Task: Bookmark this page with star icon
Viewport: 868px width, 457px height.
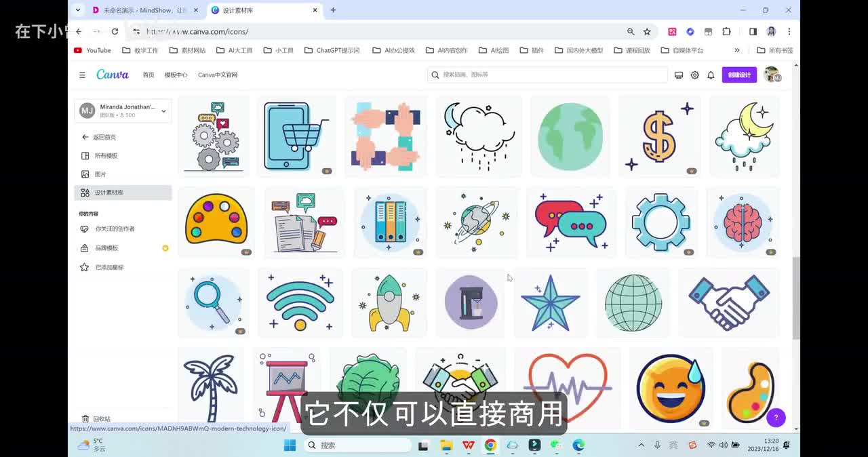Action: coord(647,32)
